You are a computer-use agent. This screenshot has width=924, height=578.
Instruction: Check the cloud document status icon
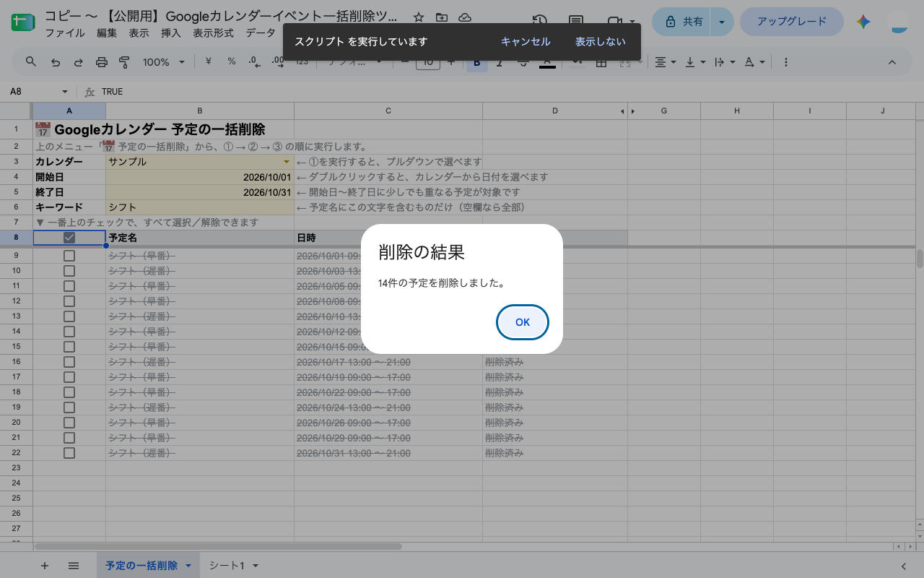(465, 17)
